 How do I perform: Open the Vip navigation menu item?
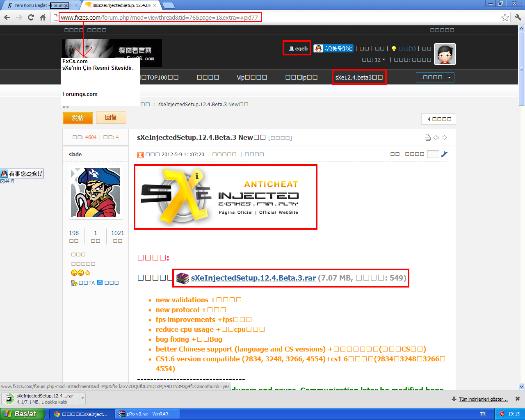click(x=252, y=77)
